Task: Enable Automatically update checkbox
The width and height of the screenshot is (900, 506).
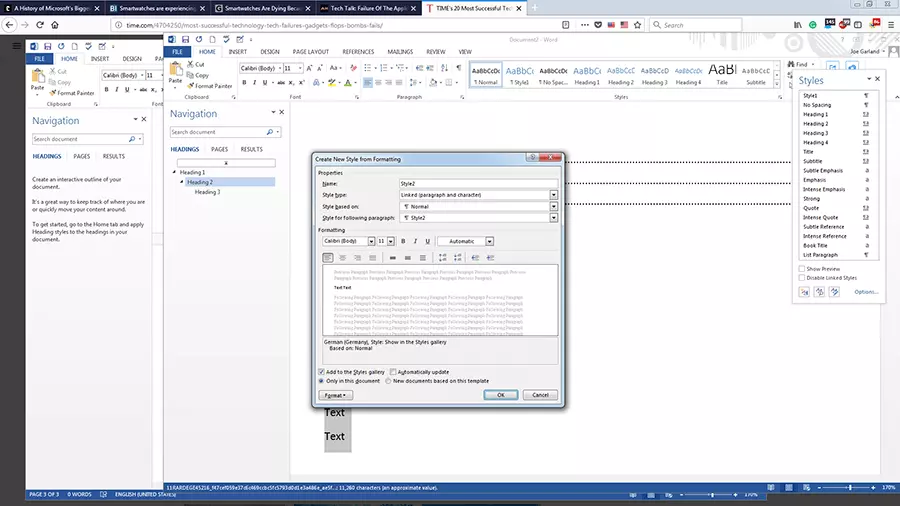Action: 393,371
